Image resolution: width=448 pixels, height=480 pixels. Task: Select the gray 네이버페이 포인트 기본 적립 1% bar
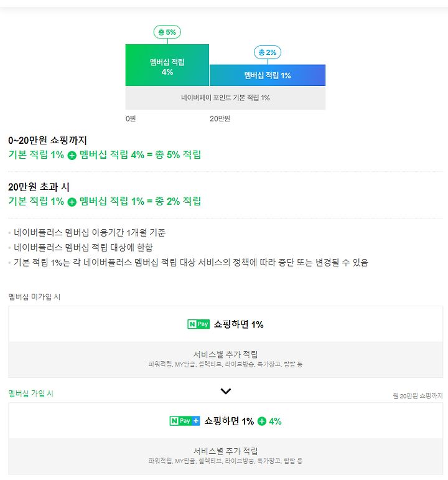225,98
